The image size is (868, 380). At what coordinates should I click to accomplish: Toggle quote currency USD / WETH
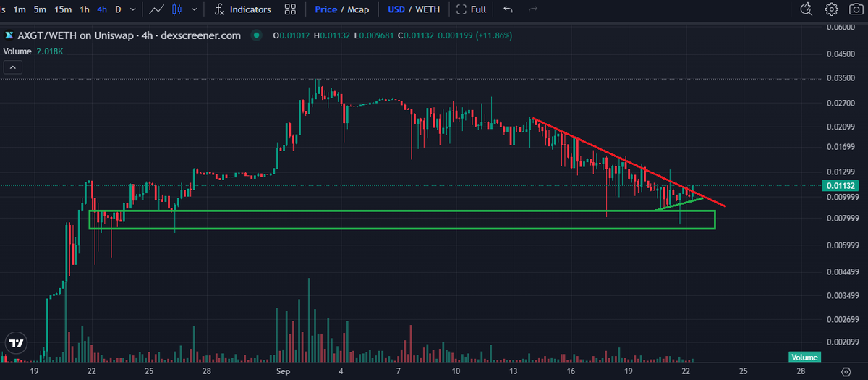pyautogui.click(x=412, y=9)
